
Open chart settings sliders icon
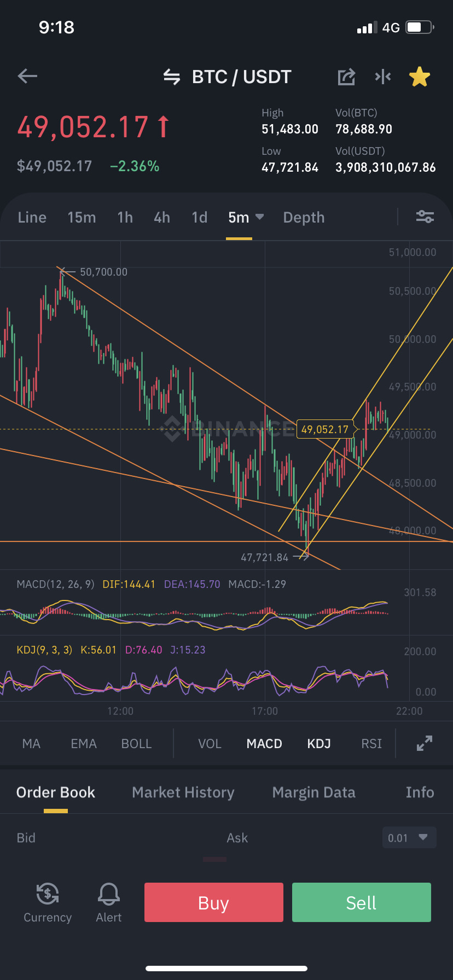[425, 217]
